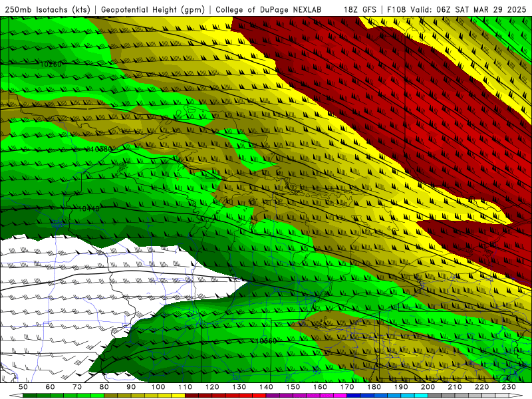The height and width of the screenshot is (399, 532).
Task: Select the bright magenta swatch just before 170
Action: pos(340,396)
